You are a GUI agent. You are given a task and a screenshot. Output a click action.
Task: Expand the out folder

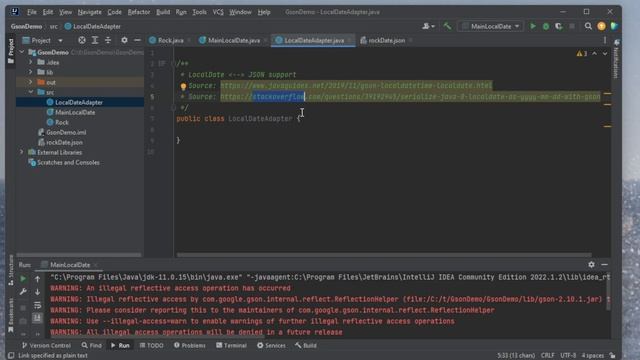coord(31,82)
